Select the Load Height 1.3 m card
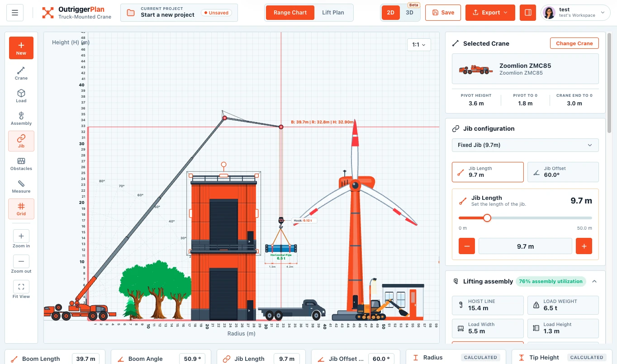The width and height of the screenshot is (617, 364). [x=563, y=328]
